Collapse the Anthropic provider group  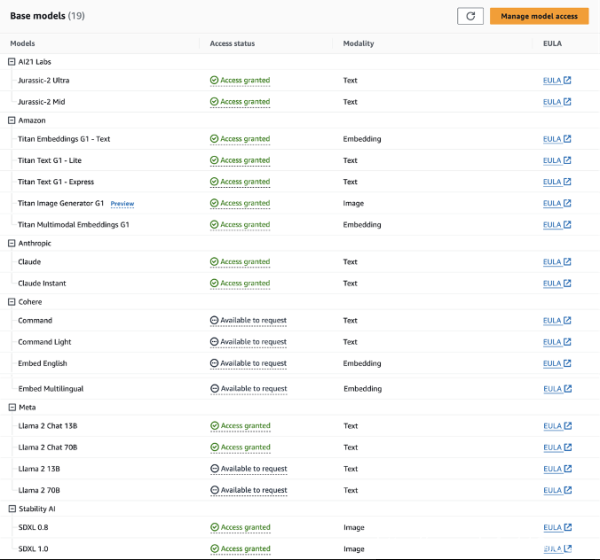pyautogui.click(x=12, y=243)
